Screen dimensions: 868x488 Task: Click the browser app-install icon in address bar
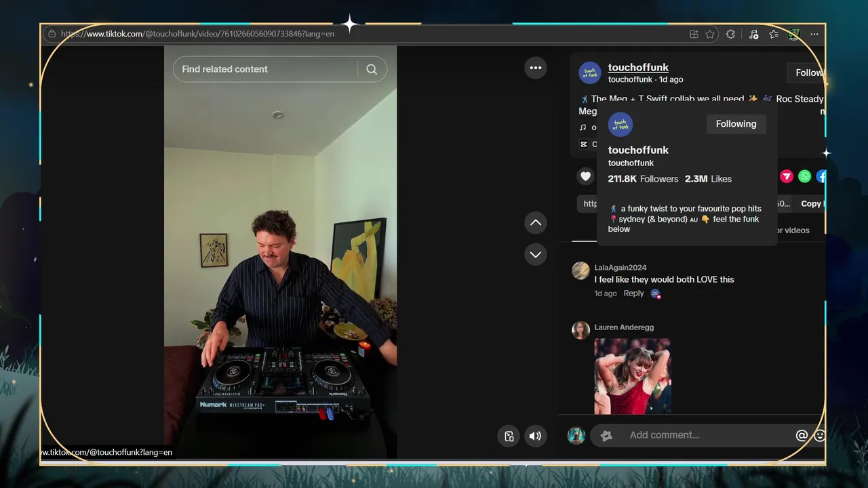pos(694,34)
